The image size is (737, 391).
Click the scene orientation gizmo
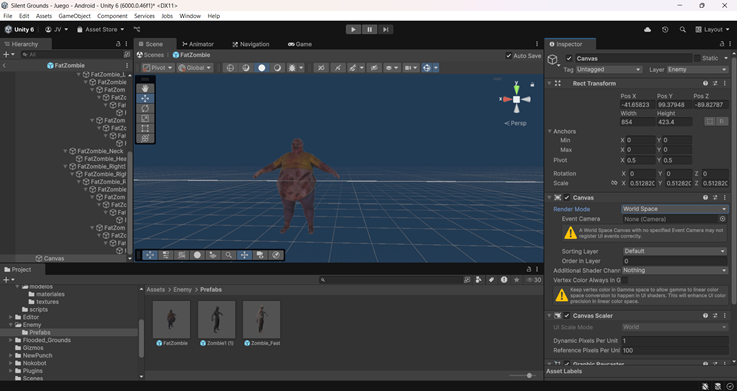point(516,99)
